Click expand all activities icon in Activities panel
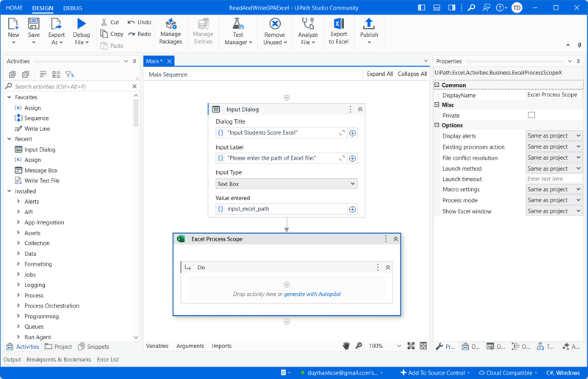 12,74
